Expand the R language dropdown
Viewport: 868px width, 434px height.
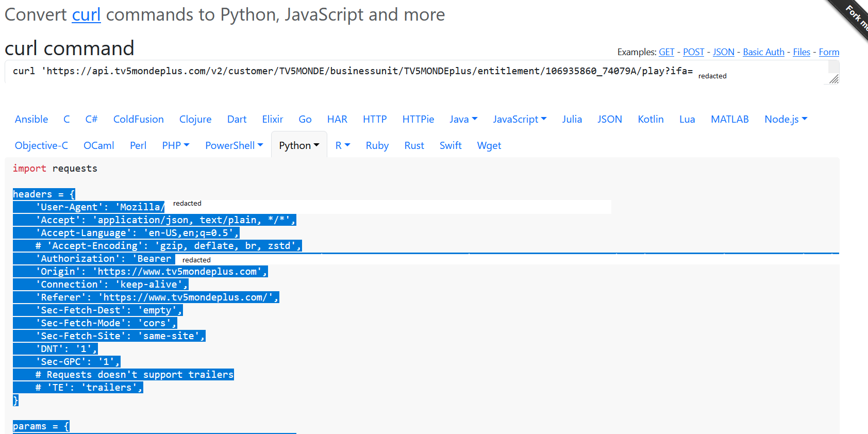click(343, 146)
